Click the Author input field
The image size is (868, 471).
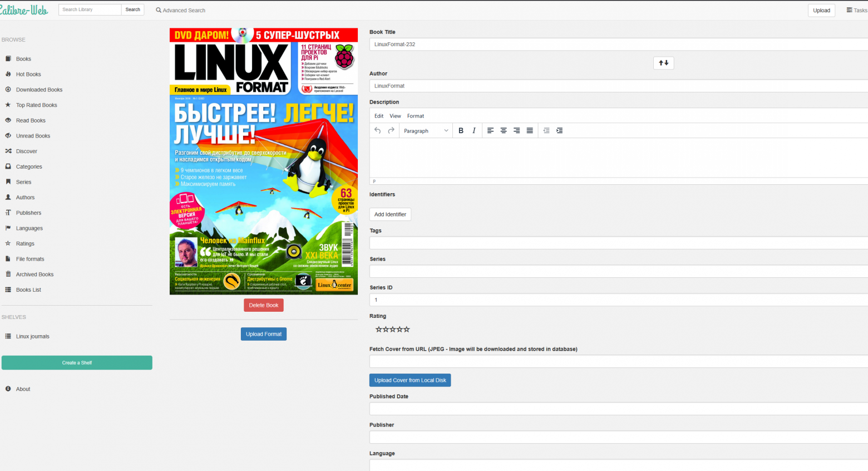619,86
